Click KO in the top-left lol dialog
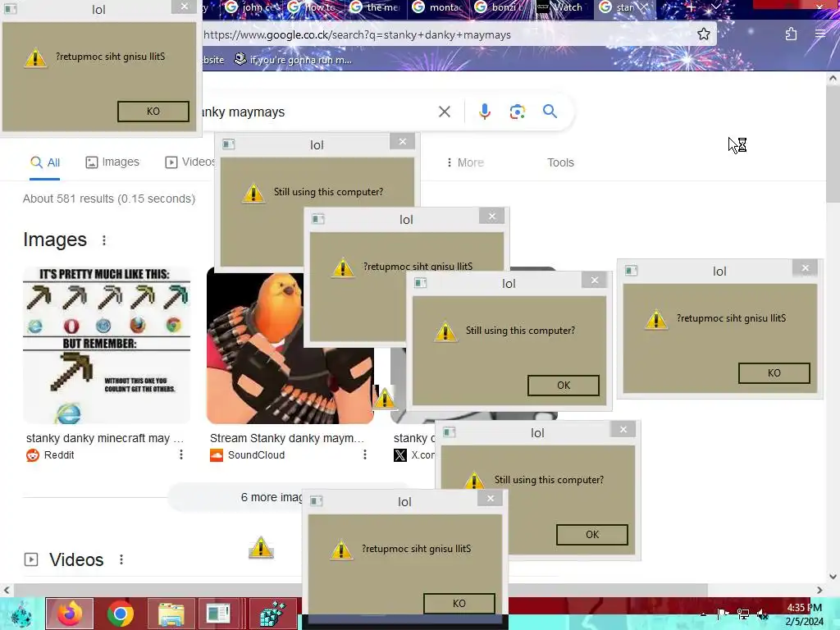 pyautogui.click(x=153, y=112)
